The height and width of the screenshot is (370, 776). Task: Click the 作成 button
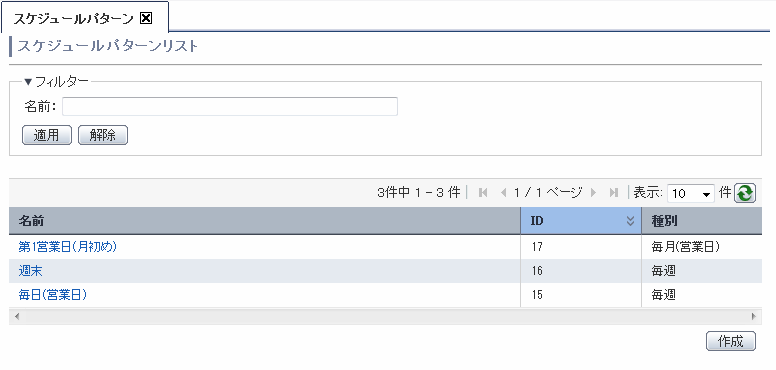[731, 341]
